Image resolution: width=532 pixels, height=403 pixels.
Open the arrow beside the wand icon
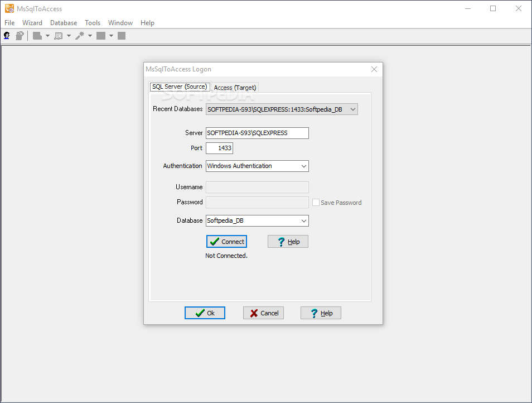(x=90, y=36)
